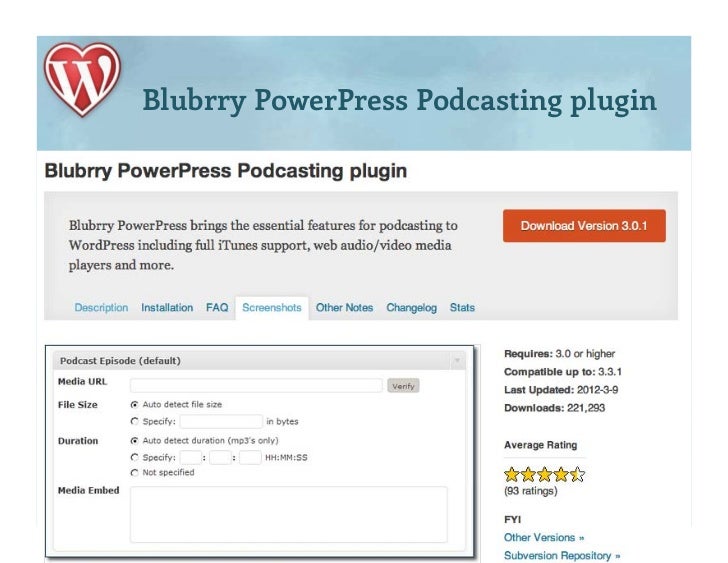The height and width of the screenshot is (563, 728).
Task: Select the File Size Specify radio
Action: [x=135, y=421]
